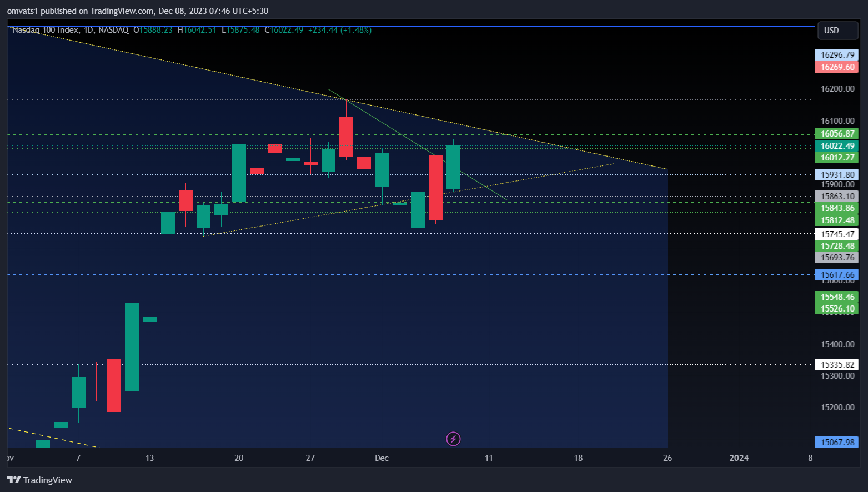The height and width of the screenshot is (492, 868).
Task: Click the open value O15888.23
Action: click(153, 30)
